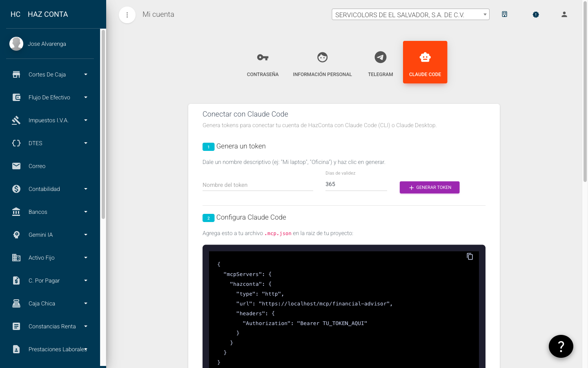
Task: Open the user profile icon in top bar
Action: [x=564, y=14]
